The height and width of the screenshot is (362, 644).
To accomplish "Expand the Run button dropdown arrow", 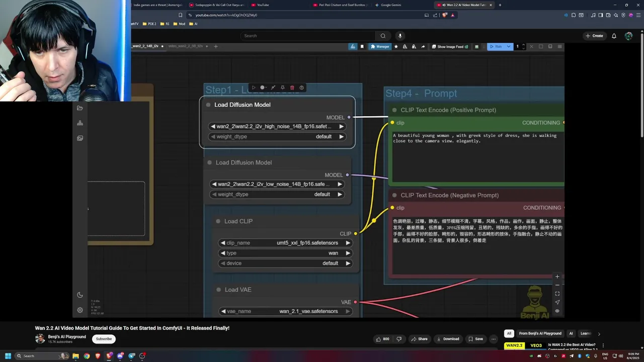I will (x=509, y=46).
